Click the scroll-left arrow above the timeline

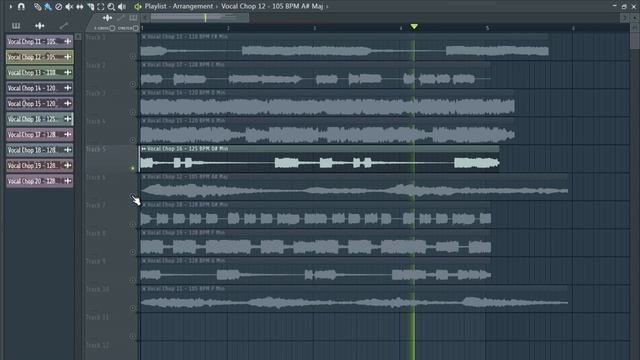(146, 18)
